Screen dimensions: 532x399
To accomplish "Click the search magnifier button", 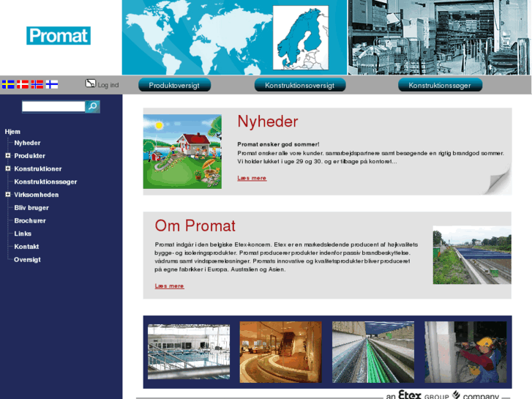I will click(93, 107).
